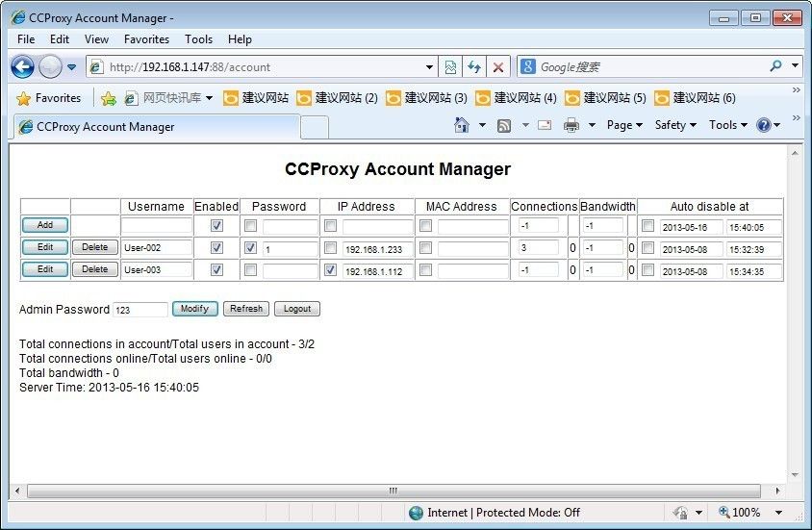Open the File menu
This screenshot has height=530, width=812.
(x=26, y=39)
